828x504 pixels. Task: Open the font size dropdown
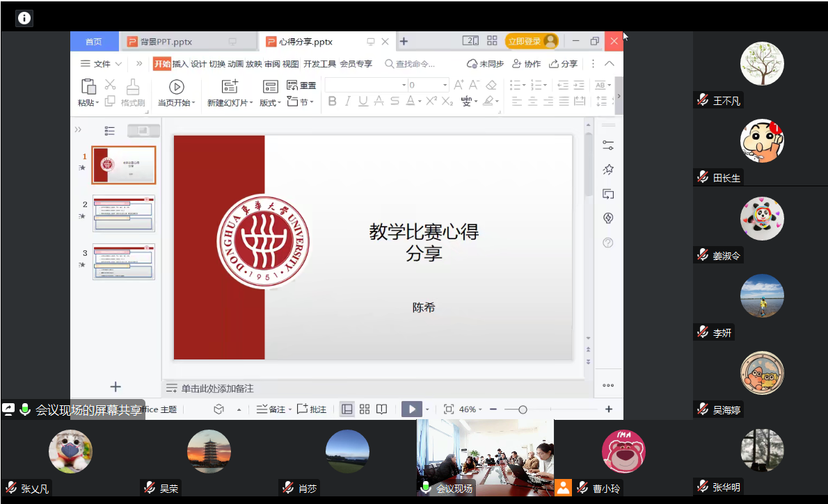(x=445, y=85)
